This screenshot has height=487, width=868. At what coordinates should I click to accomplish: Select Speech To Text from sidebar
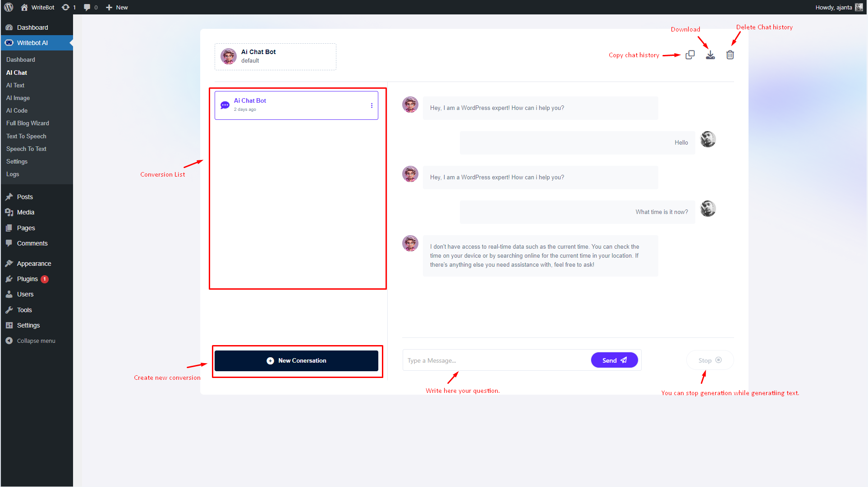[26, 149]
